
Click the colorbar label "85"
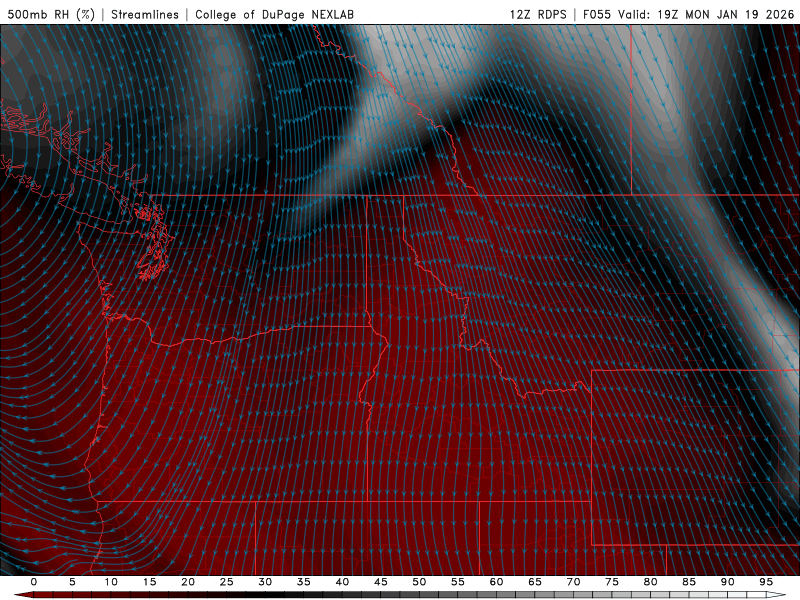click(x=689, y=582)
